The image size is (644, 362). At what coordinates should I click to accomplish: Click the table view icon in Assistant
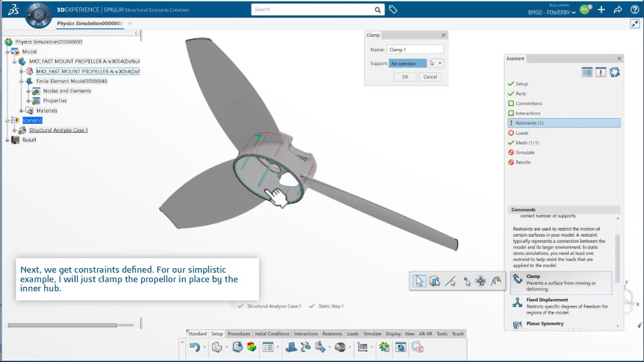pyautogui.click(x=587, y=72)
